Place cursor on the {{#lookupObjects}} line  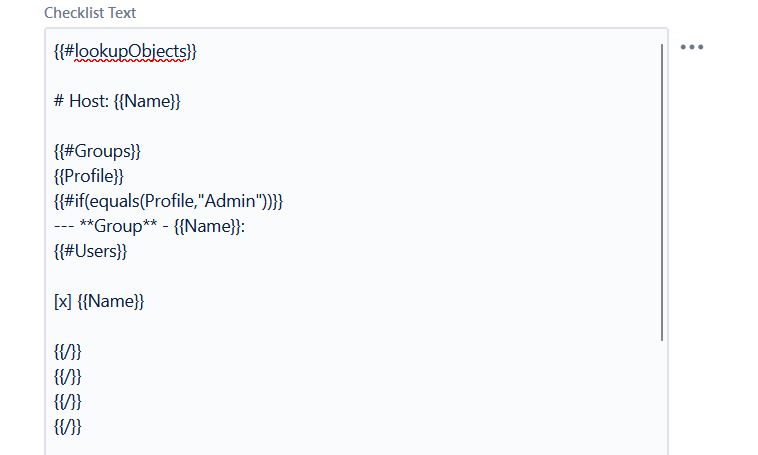click(125, 51)
